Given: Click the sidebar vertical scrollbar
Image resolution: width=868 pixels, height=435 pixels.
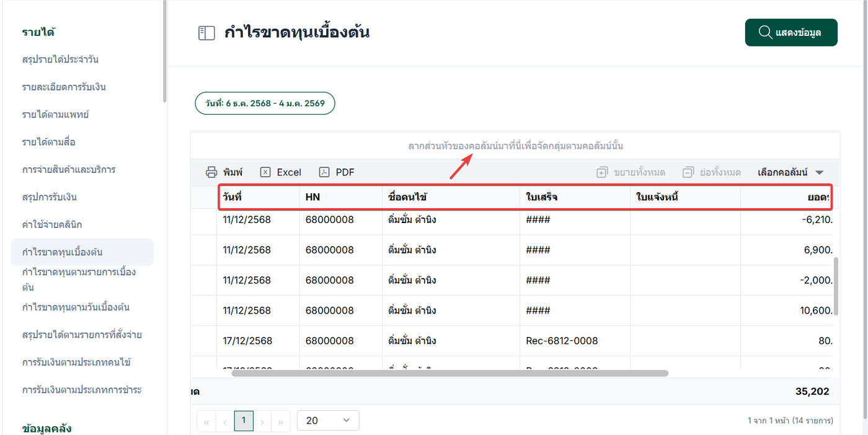Looking at the screenshot, I should pos(164,51).
